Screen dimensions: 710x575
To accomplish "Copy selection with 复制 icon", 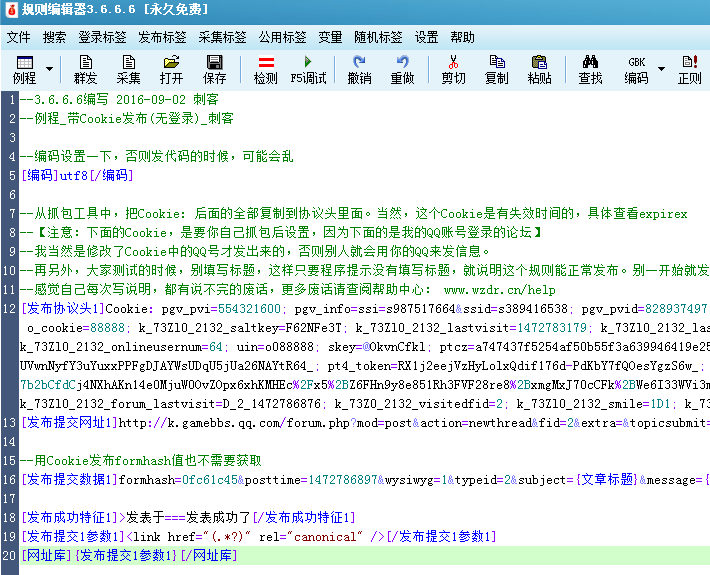I will click(496, 70).
